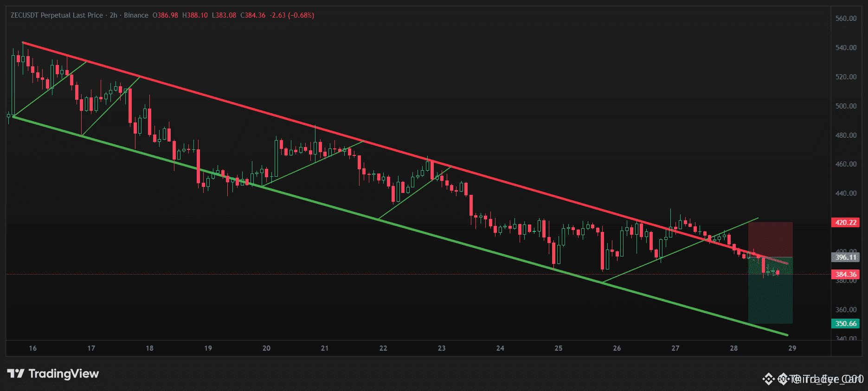Click date 17 on the time axis
Viewport: 868px width, 391px height.
[x=91, y=348]
